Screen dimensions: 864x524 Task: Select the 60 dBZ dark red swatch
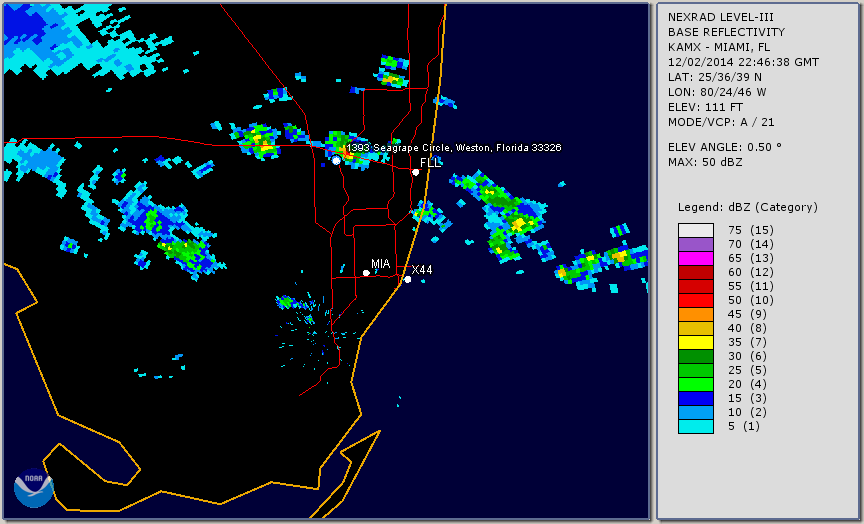point(695,272)
